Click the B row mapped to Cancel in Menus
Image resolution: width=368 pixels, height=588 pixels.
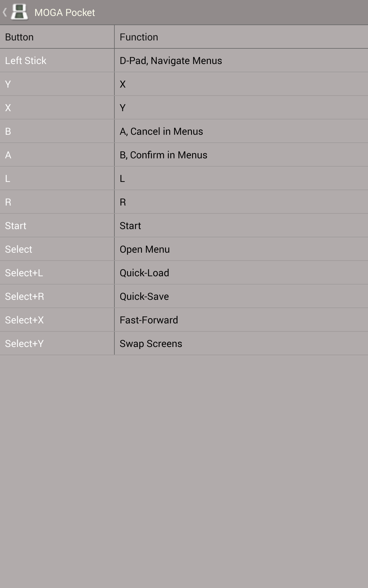[x=57, y=131]
